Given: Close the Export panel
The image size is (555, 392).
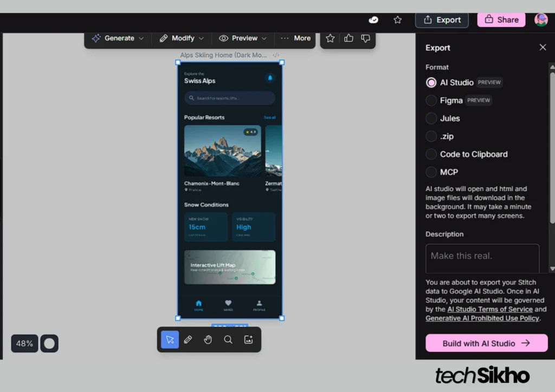Looking at the screenshot, I should click(543, 48).
